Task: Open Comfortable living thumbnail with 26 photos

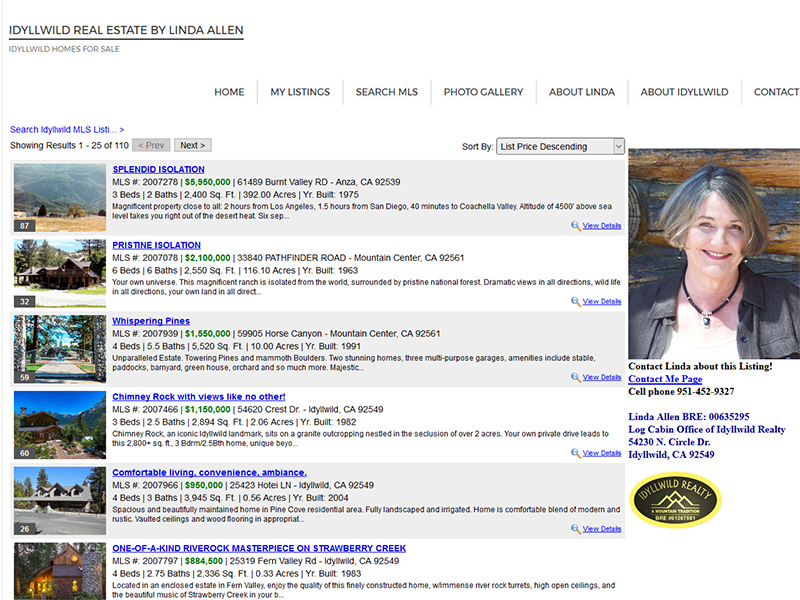Action: pyautogui.click(x=60, y=501)
